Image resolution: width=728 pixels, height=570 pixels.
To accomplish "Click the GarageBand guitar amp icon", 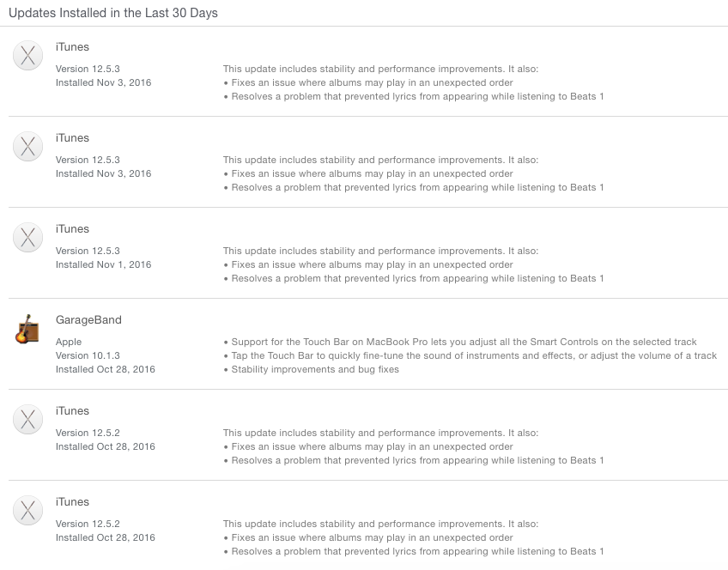I will pos(27,329).
